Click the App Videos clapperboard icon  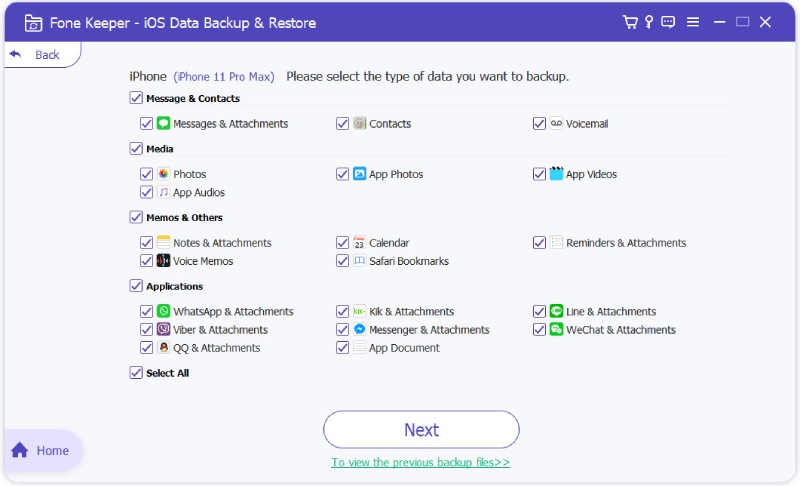(x=556, y=174)
